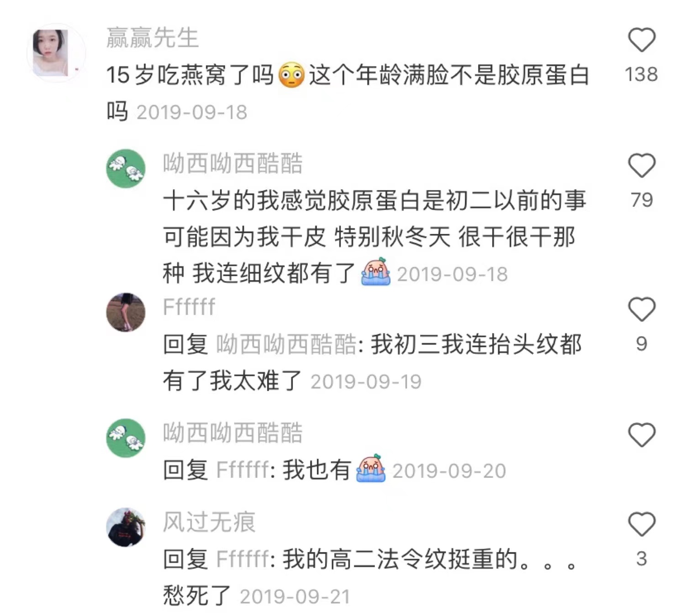The height and width of the screenshot is (616, 685).
Task: Open Ffffff's avatar photo
Action: point(126,312)
